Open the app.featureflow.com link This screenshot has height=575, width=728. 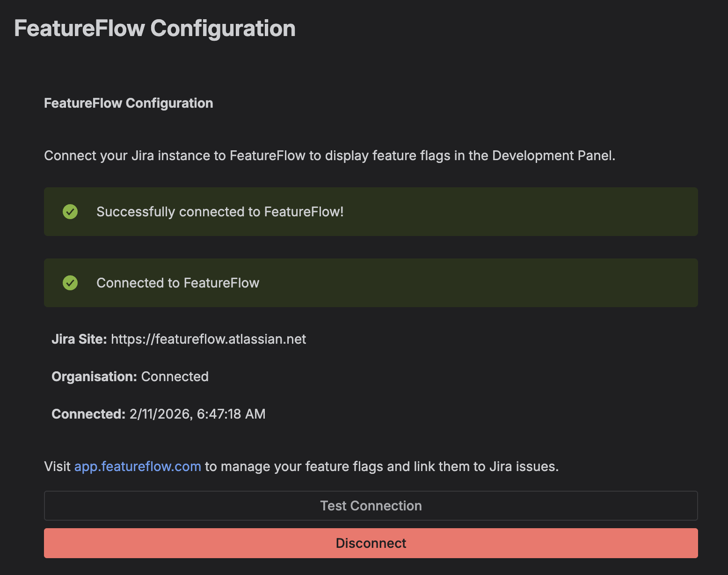pos(138,466)
